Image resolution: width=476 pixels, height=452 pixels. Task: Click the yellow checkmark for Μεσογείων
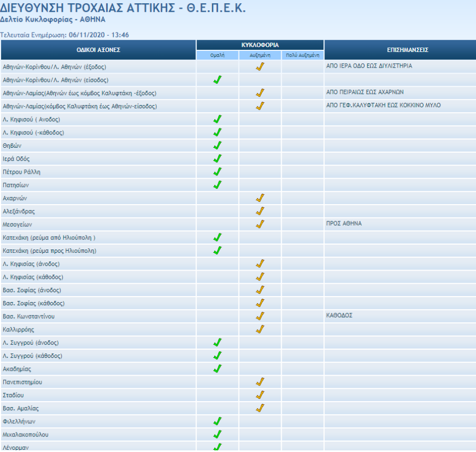click(x=260, y=224)
